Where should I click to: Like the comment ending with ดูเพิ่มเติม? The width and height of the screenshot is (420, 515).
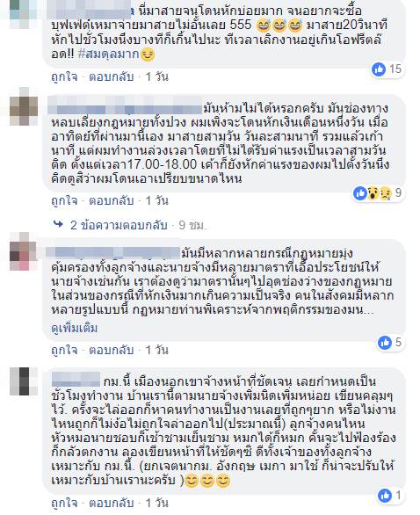[64, 350]
